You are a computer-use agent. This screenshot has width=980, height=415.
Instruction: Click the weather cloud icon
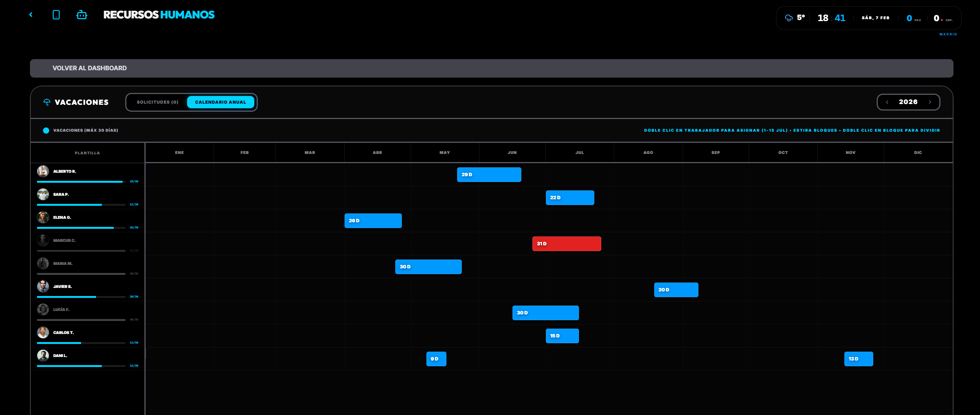tap(789, 18)
